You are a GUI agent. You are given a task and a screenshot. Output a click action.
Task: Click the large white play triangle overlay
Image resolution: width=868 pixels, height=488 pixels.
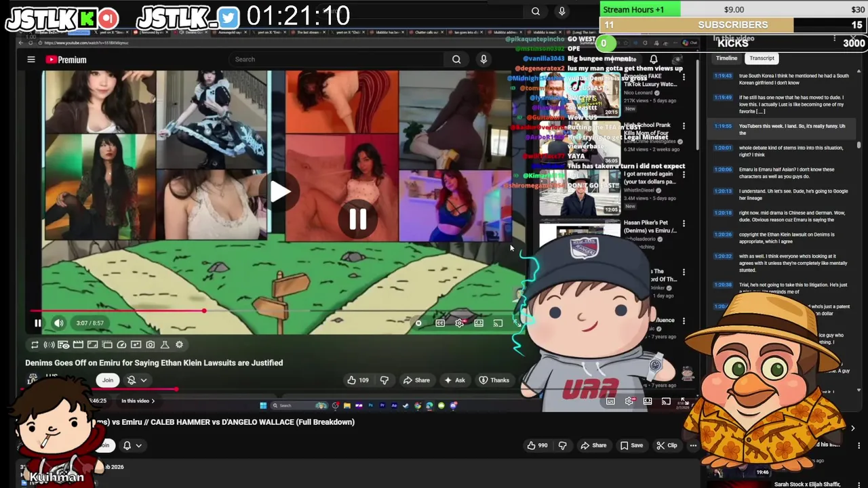coord(279,192)
